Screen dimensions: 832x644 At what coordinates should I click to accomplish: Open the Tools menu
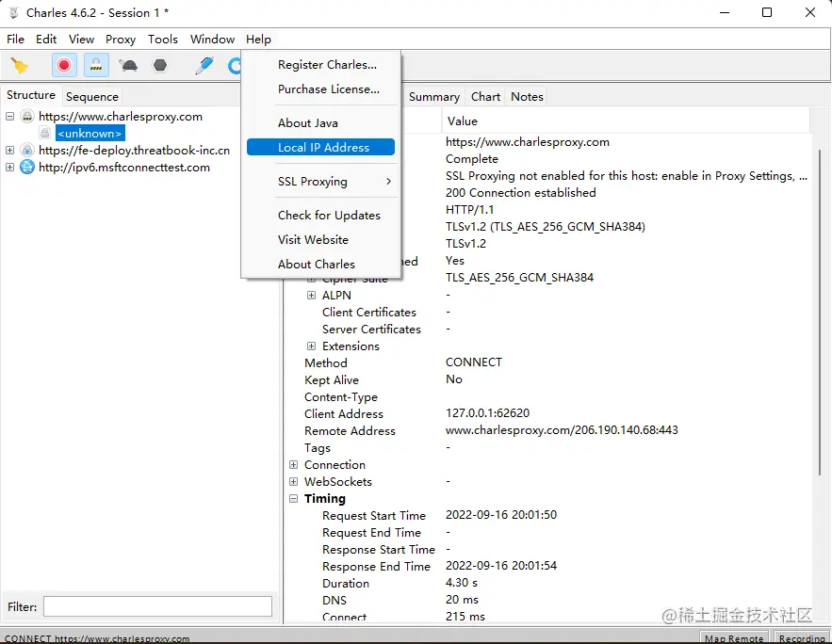(x=162, y=40)
